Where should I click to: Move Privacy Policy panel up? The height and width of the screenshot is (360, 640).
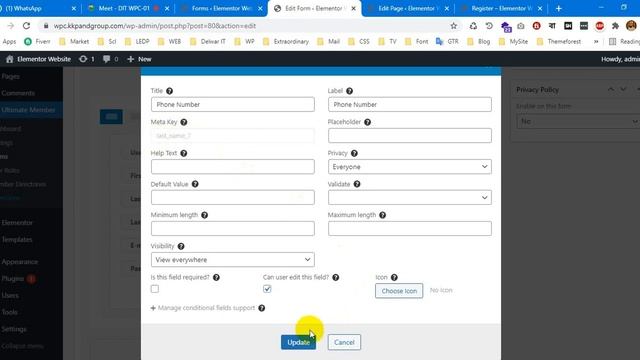611,89
